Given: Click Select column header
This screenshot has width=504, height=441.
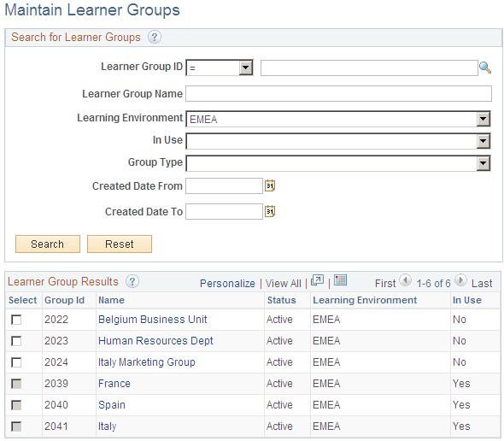Looking at the screenshot, I should pos(22,300).
